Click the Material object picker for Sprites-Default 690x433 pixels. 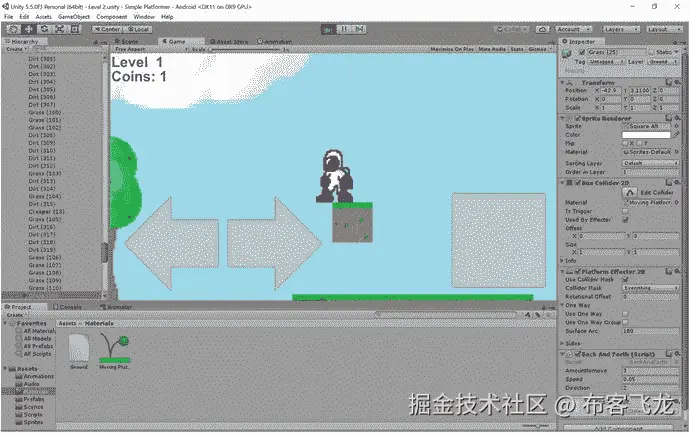[676, 152]
